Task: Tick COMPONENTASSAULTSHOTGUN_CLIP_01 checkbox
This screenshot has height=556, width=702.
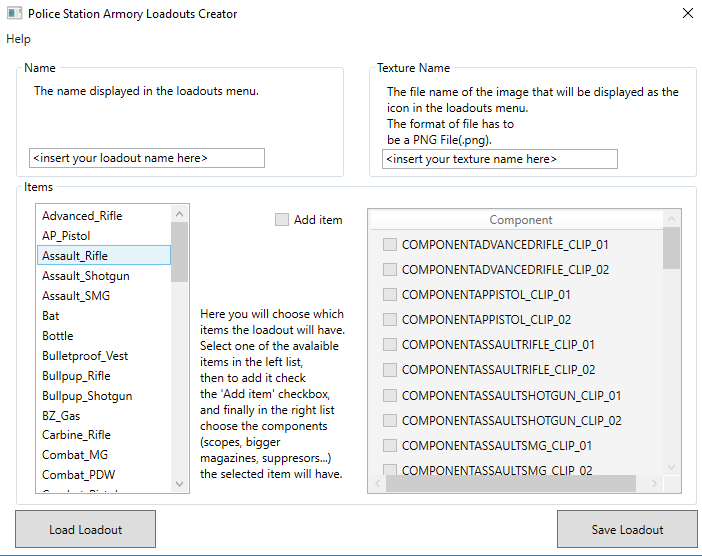Action: click(x=390, y=396)
